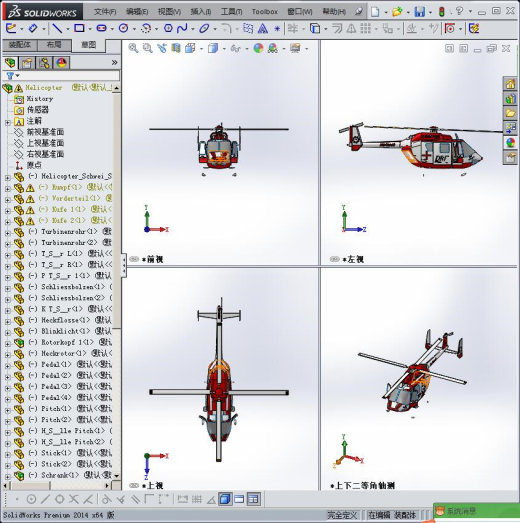Click Zoom to Area icon

[147, 48]
